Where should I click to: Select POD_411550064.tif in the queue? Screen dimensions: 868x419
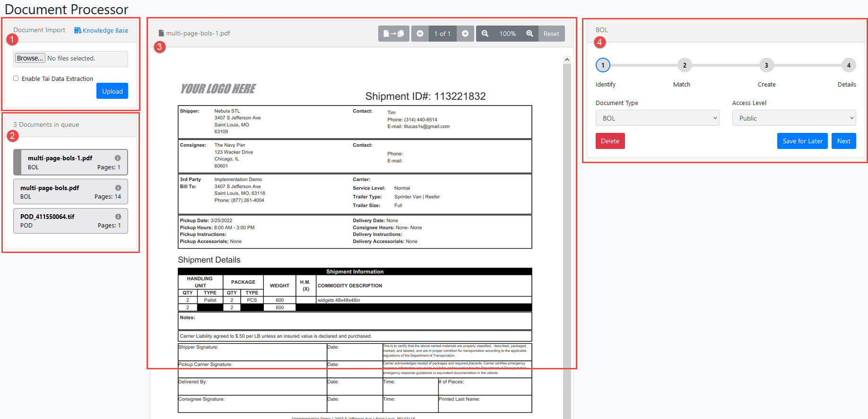[70, 221]
